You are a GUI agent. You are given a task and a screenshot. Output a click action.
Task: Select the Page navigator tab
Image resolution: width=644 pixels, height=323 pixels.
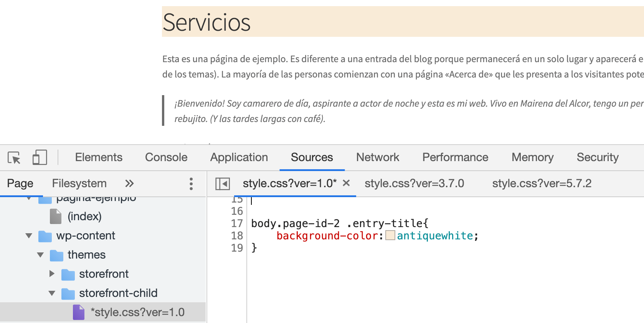20,183
